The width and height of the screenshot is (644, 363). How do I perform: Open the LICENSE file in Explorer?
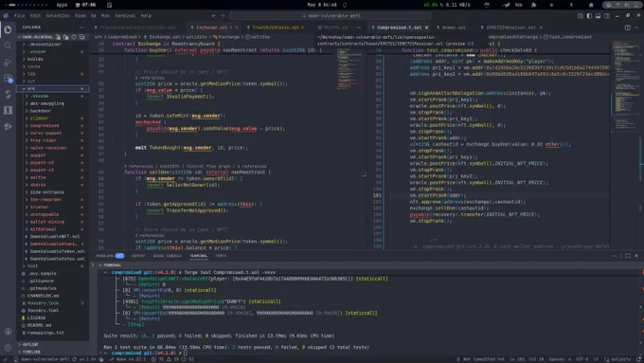53,318
